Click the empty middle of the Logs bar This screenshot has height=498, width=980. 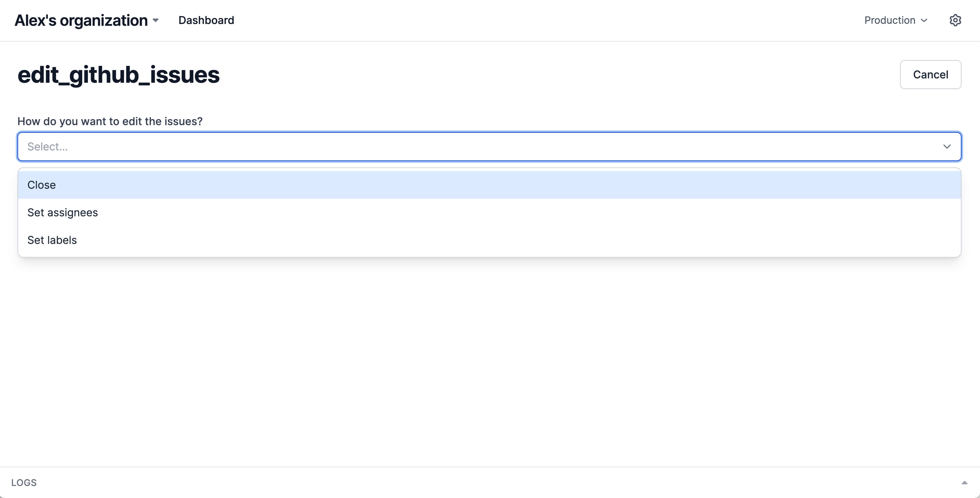(490, 482)
